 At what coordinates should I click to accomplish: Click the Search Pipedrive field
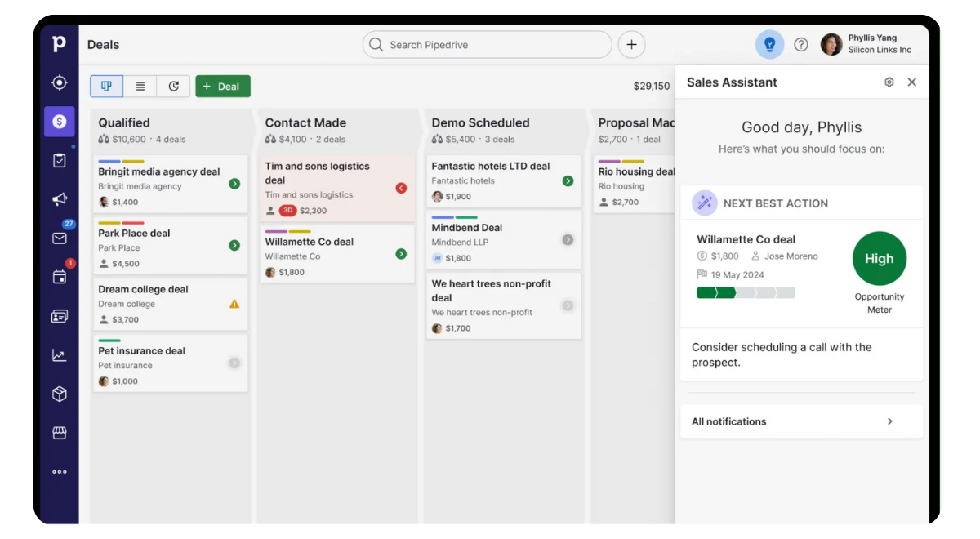(x=487, y=45)
